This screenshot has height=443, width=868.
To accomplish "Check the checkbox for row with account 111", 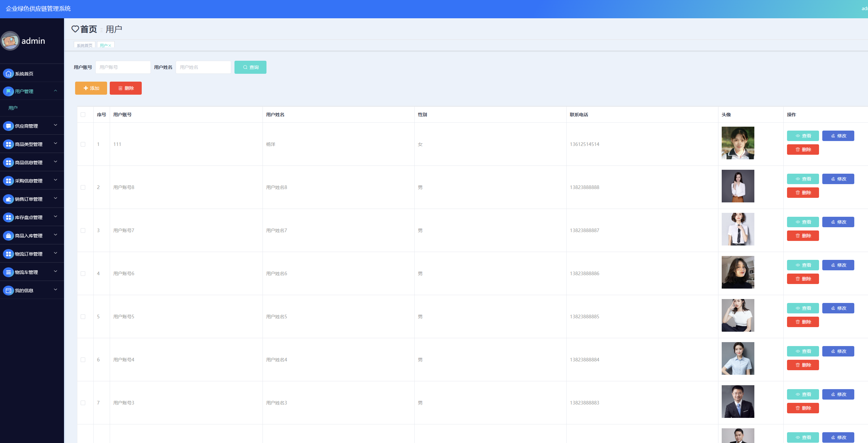I will tap(83, 144).
